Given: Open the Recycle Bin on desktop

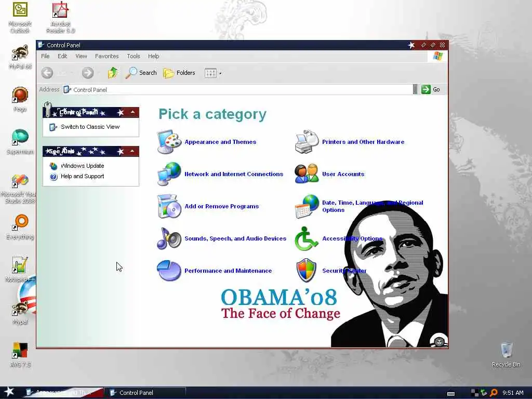Looking at the screenshot, I should point(506,354).
